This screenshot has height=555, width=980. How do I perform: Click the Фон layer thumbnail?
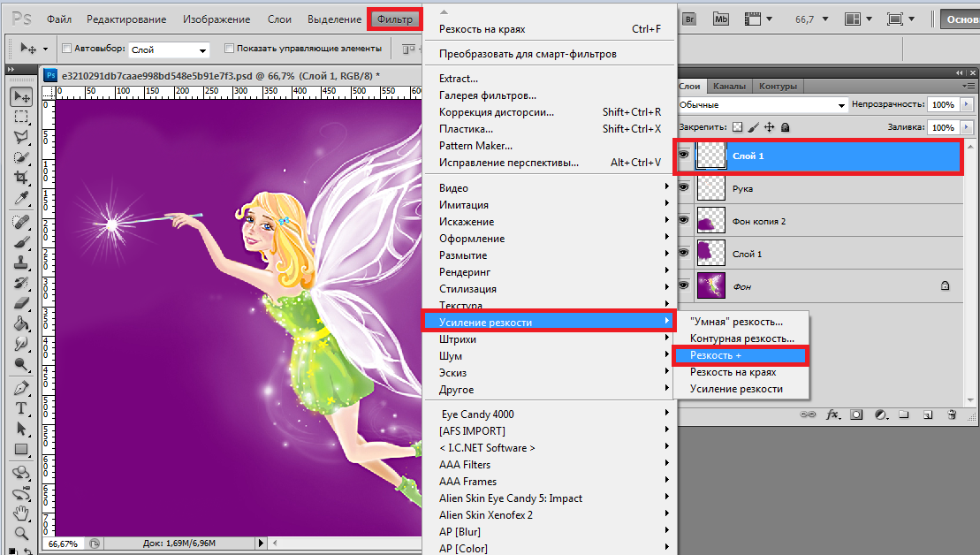[711, 285]
